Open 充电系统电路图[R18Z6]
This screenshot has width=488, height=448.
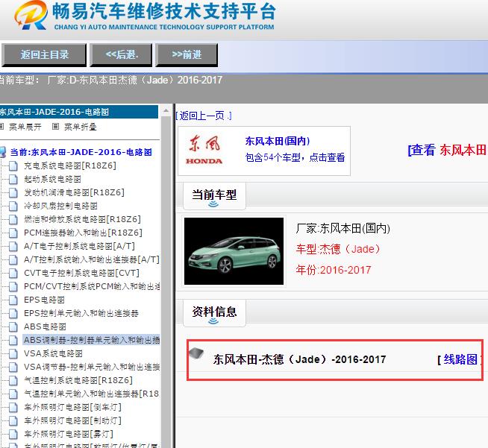point(70,165)
